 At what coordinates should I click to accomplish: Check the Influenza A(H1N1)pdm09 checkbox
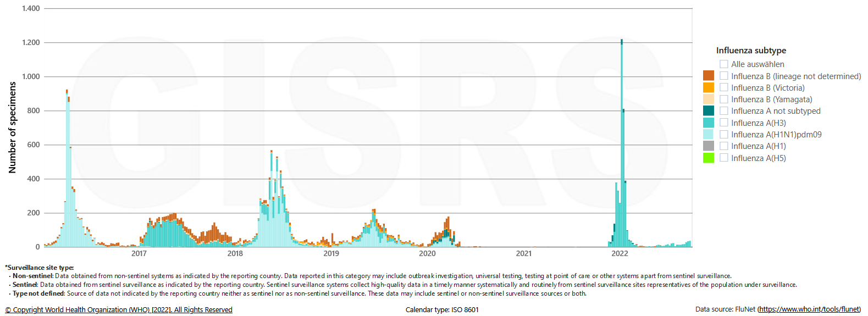click(724, 134)
